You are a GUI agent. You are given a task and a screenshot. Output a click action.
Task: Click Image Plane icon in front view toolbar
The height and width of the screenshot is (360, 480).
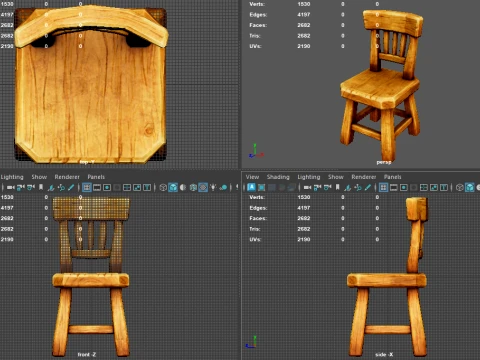[51, 187]
